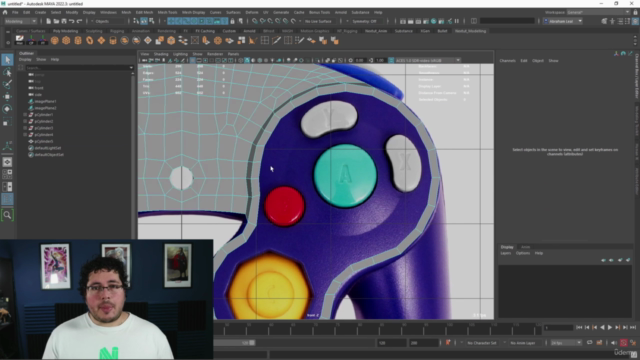Select the Anim tab in layer editor
The image size is (640, 360).
click(x=525, y=247)
